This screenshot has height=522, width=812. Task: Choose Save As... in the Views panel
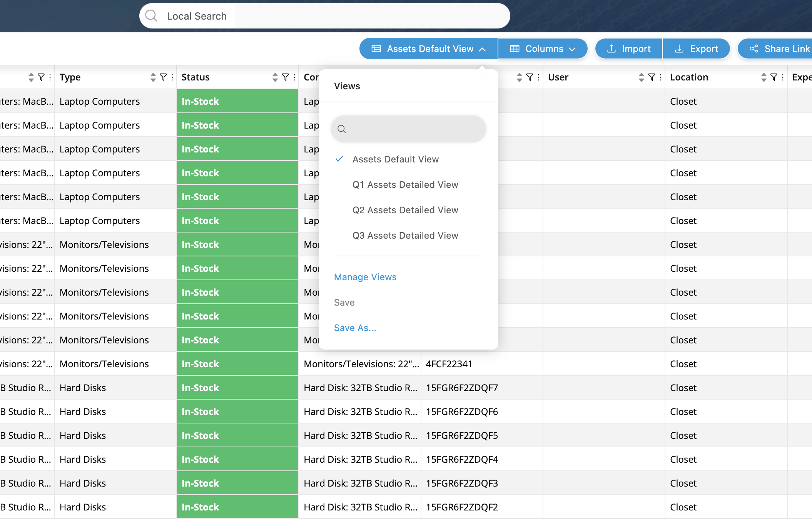click(355, 328)
